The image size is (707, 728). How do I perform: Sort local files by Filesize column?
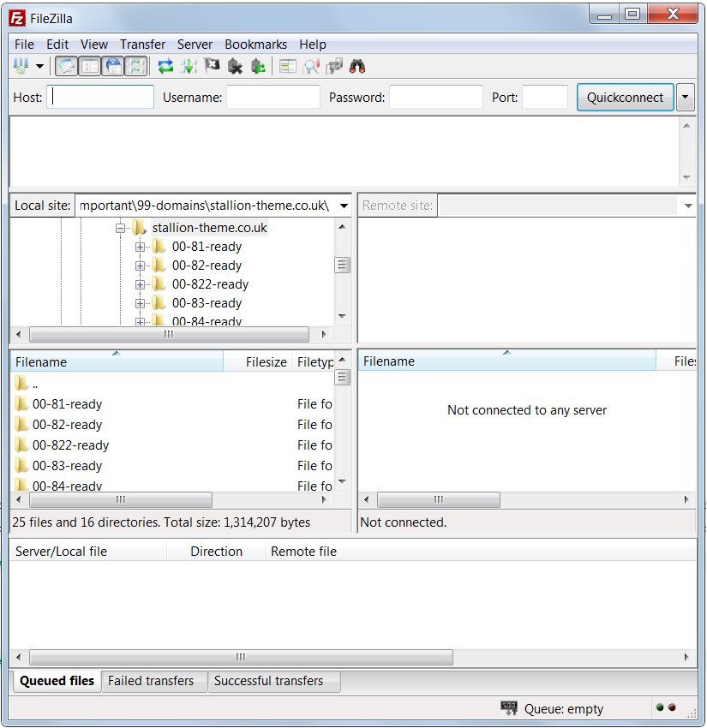(258, 361)
